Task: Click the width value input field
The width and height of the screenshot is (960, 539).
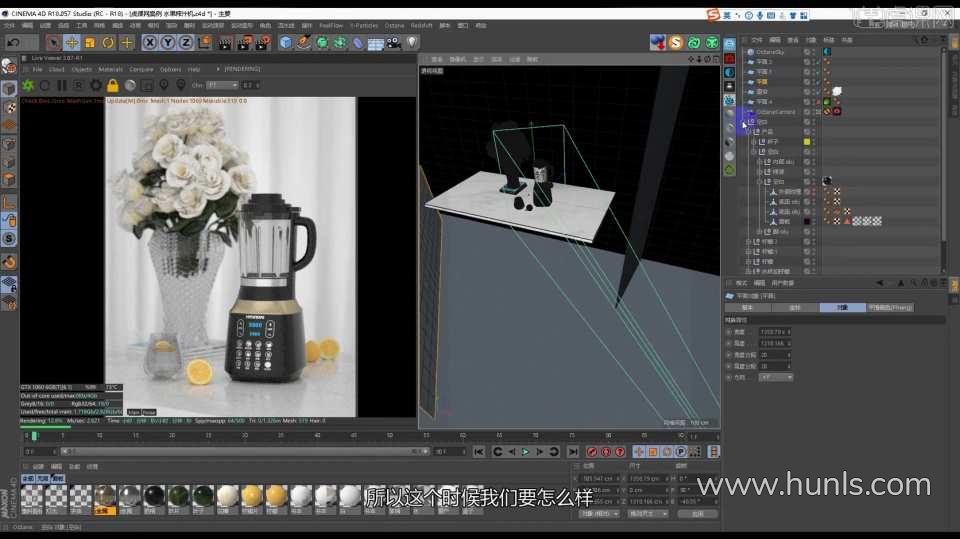Action: click(x=775, y=331)
